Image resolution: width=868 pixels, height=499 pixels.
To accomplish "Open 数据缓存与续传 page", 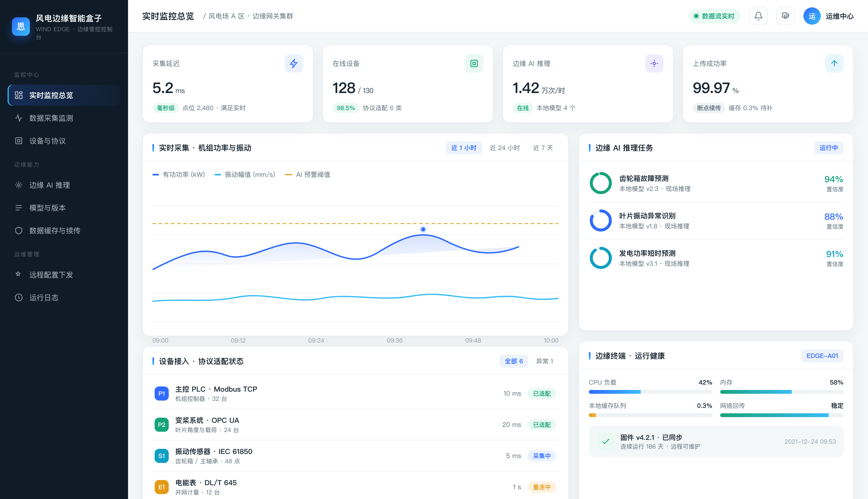I will [x=64, y=231].
